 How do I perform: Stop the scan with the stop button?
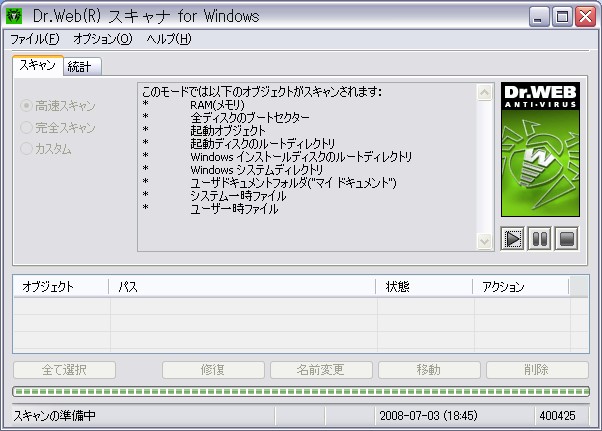pos(567,239)
